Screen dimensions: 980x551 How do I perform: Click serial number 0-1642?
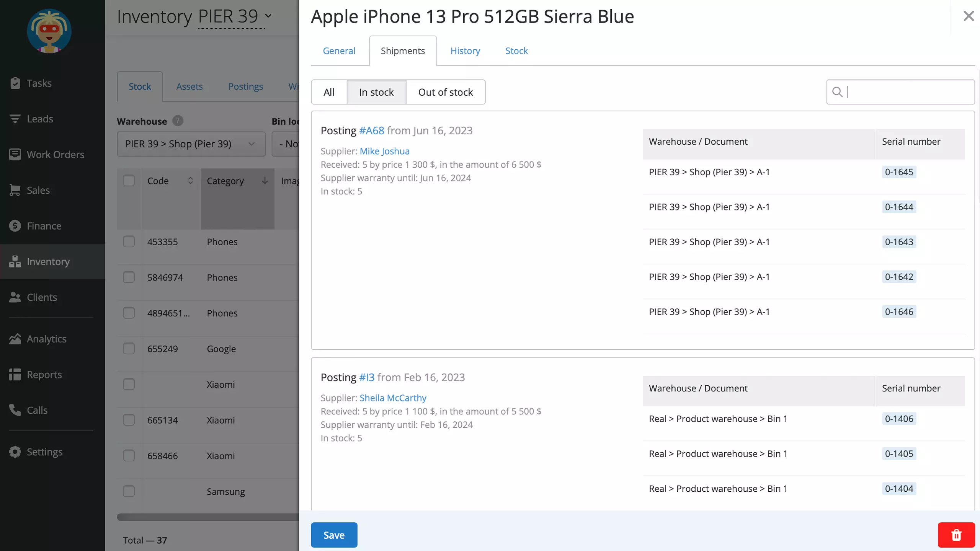tap(899, 277)
